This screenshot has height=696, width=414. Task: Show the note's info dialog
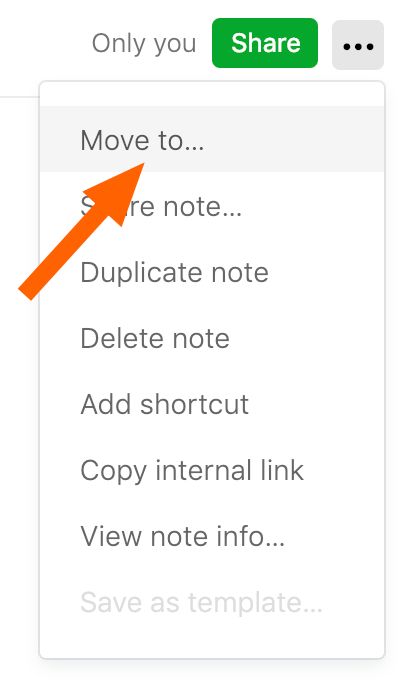point(212,536)
